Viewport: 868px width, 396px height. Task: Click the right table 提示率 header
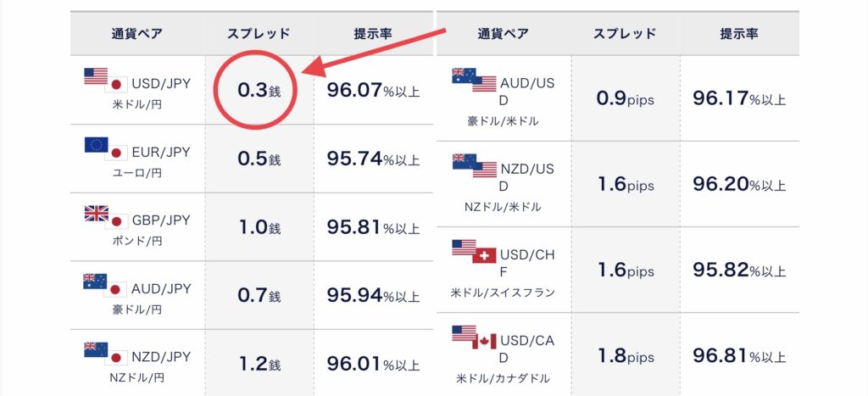point(739,33)
